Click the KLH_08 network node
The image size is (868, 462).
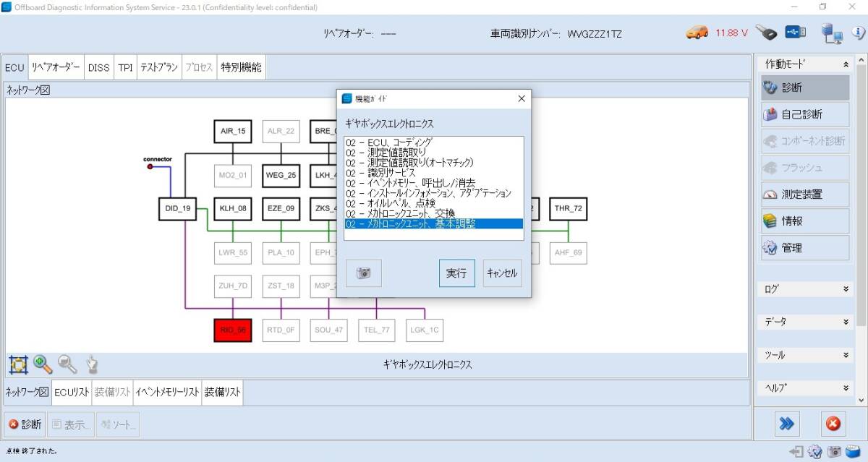pos(233,208)
